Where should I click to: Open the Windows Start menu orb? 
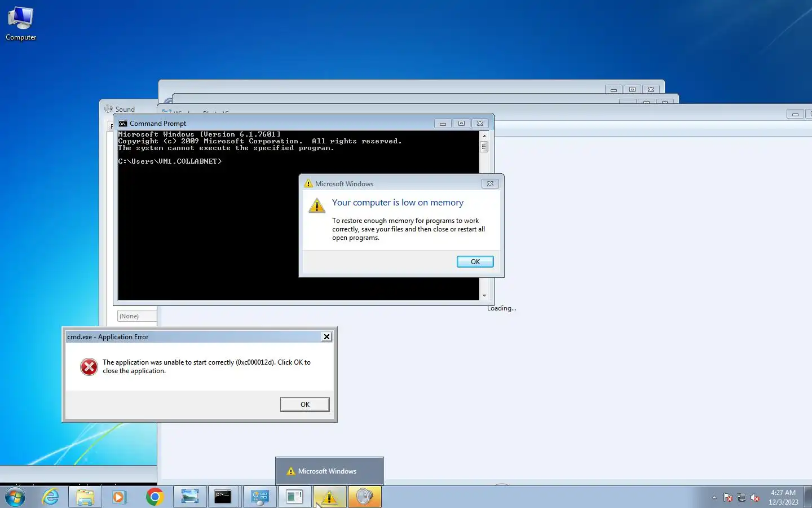[15, 497]
